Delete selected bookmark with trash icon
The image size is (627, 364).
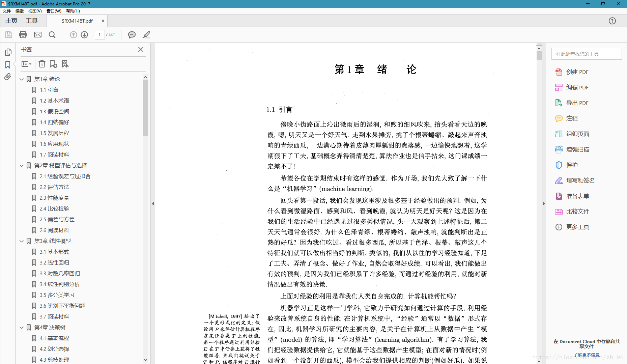pos(42,64)
